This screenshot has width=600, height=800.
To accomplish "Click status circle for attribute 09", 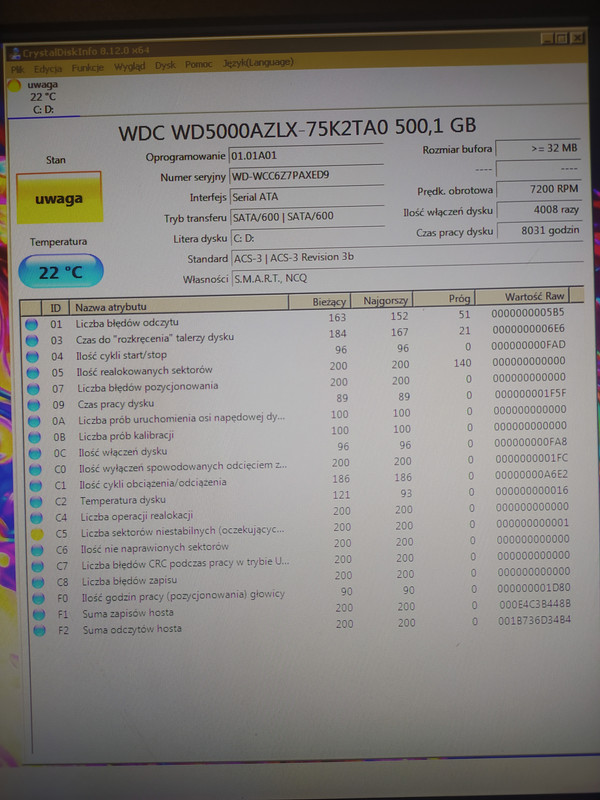I will [34, 405].
